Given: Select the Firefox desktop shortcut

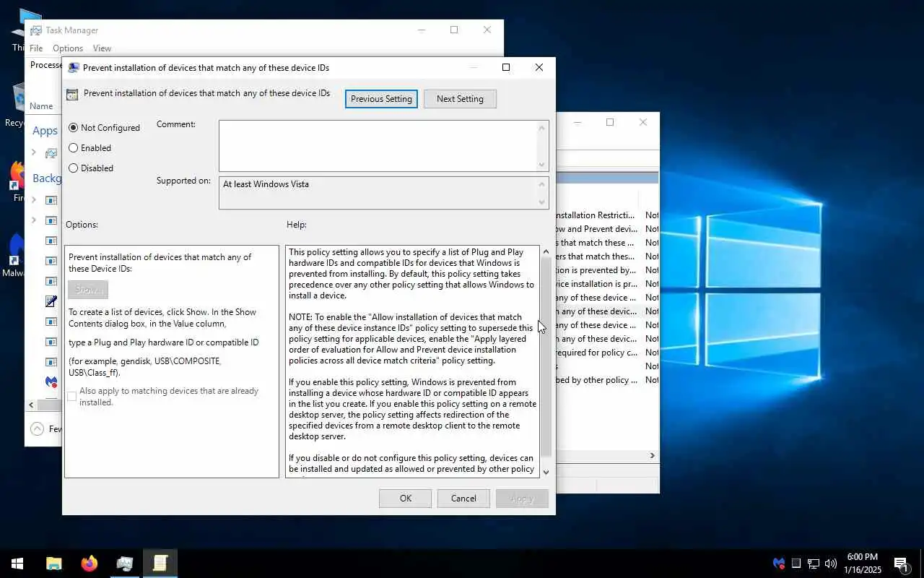Looking at the screenshot, I should point(16,181).
